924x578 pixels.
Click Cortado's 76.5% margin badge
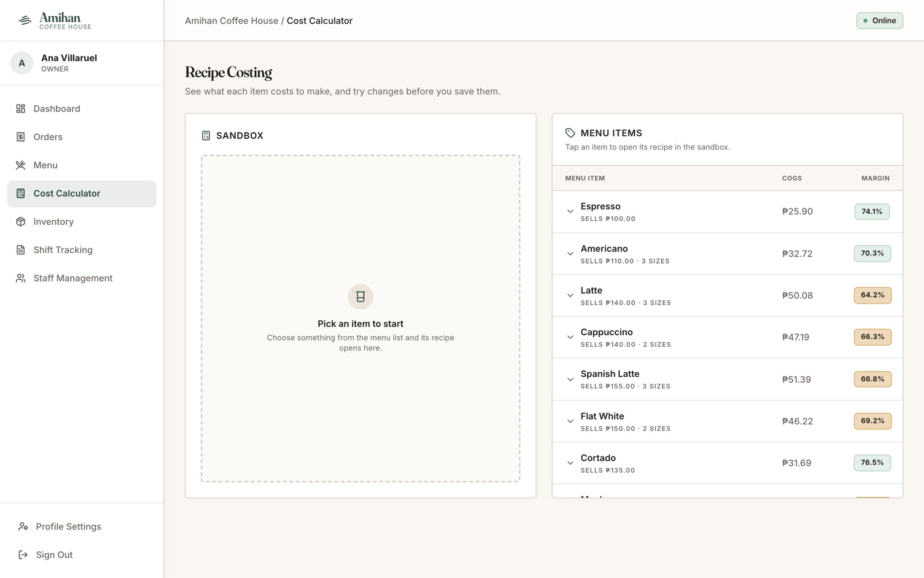point(872,463)
